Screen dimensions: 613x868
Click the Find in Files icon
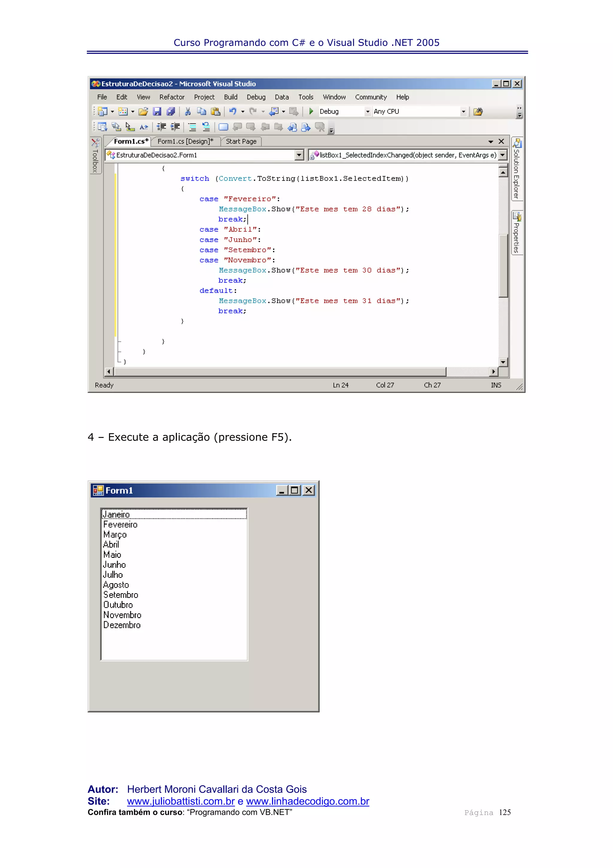[478, 111]
